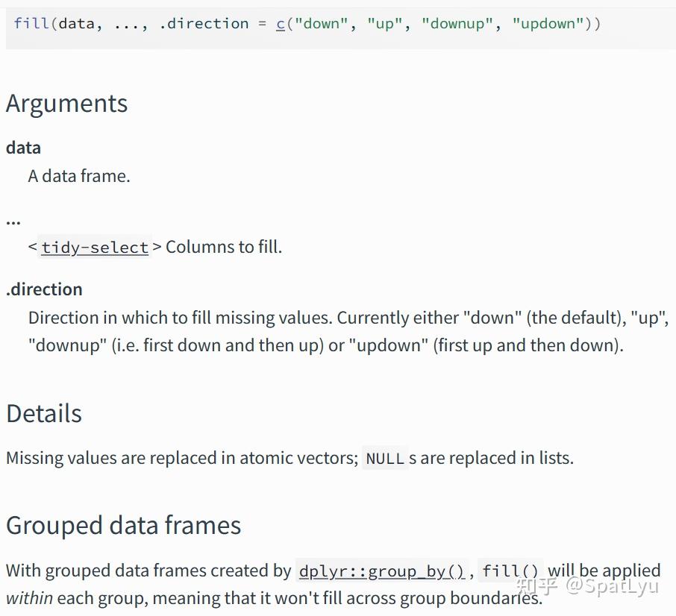Click the bold data argument name
Viewport: 676px width, 616px height.
pyautogui.click(x=23, y=148)
